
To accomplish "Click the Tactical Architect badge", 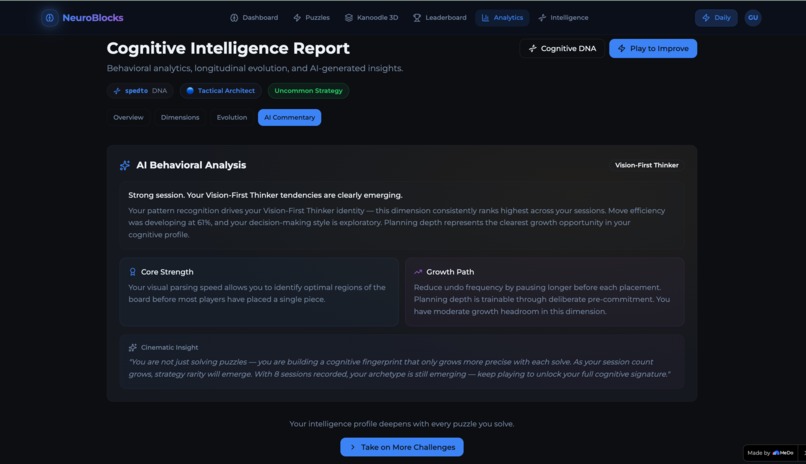I will 221,90.
